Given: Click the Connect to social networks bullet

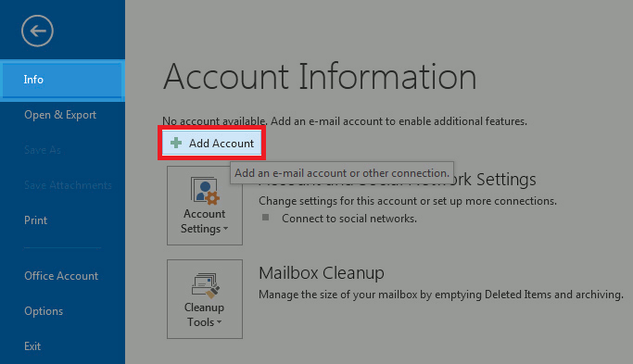Looking at the screenshot, I should [265, 218].
